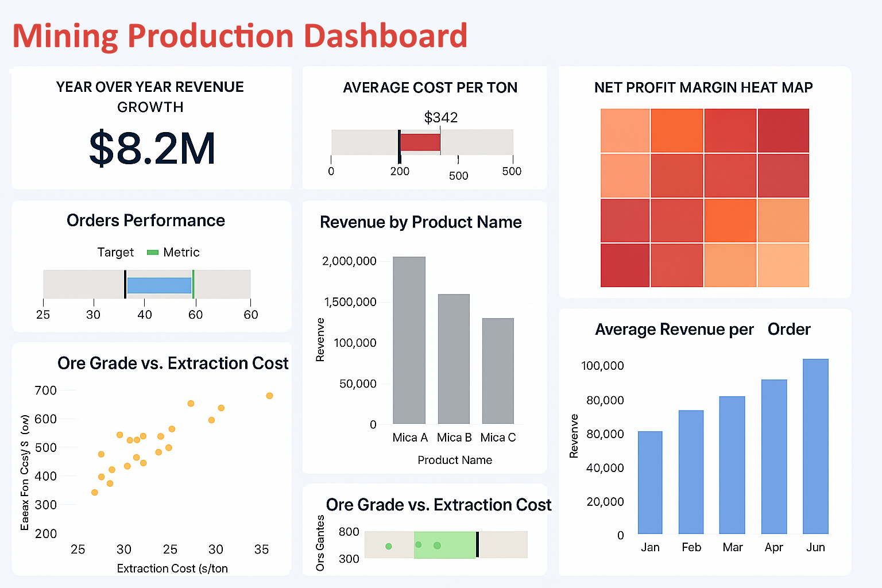Viewport: 882px width, 588px height.
Task: Select the Mica C revenue bar
Action: pyautogui.click(x=498, y=370)
